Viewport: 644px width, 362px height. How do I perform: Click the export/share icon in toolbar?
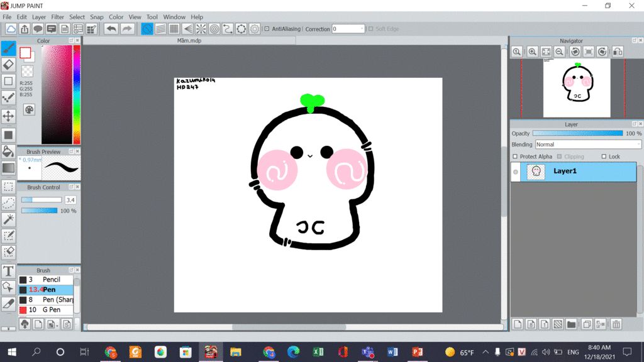pos(25,29)
